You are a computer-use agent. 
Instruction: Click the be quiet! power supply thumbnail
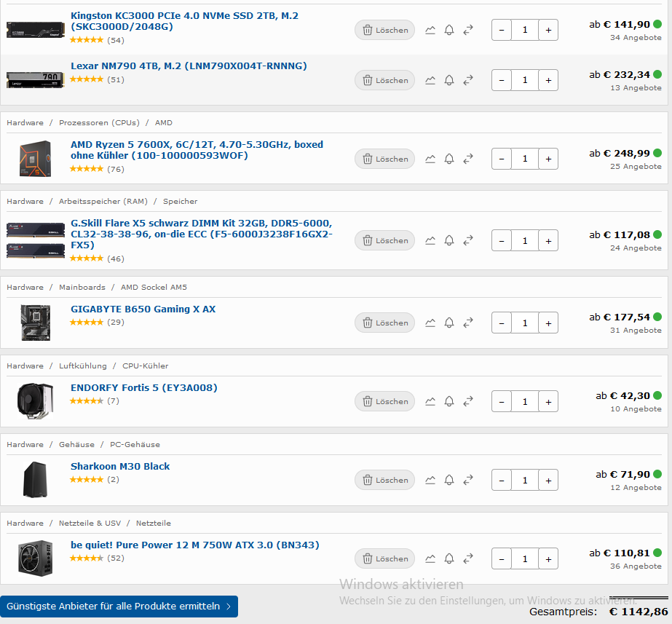36,558
